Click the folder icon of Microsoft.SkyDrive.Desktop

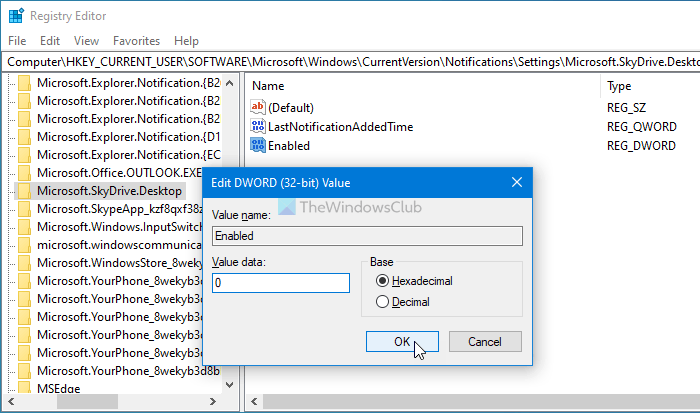tap(25, 191)
